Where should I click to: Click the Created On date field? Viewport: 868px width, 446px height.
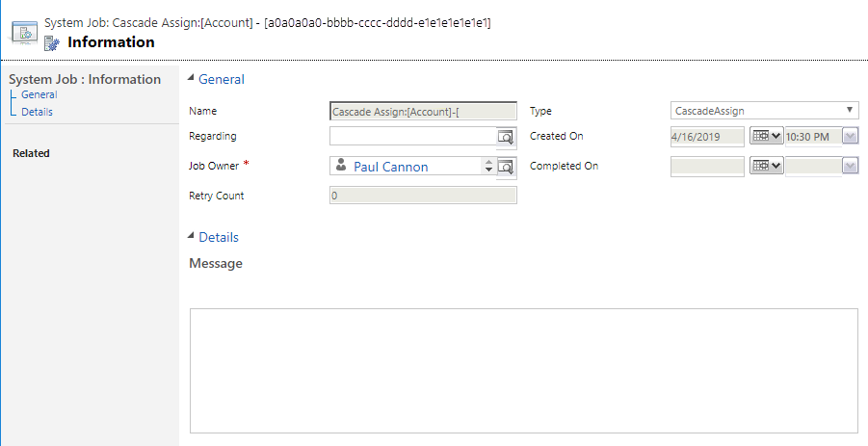click(x=707, y=137)
